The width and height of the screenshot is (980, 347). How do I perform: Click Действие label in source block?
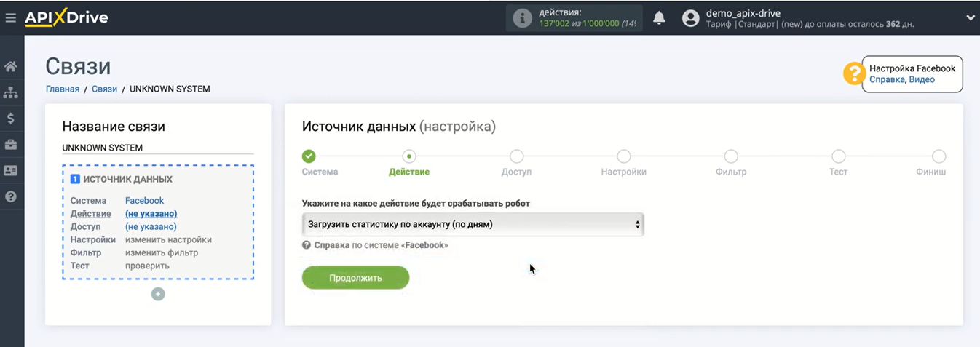click(x=91, y=214)
